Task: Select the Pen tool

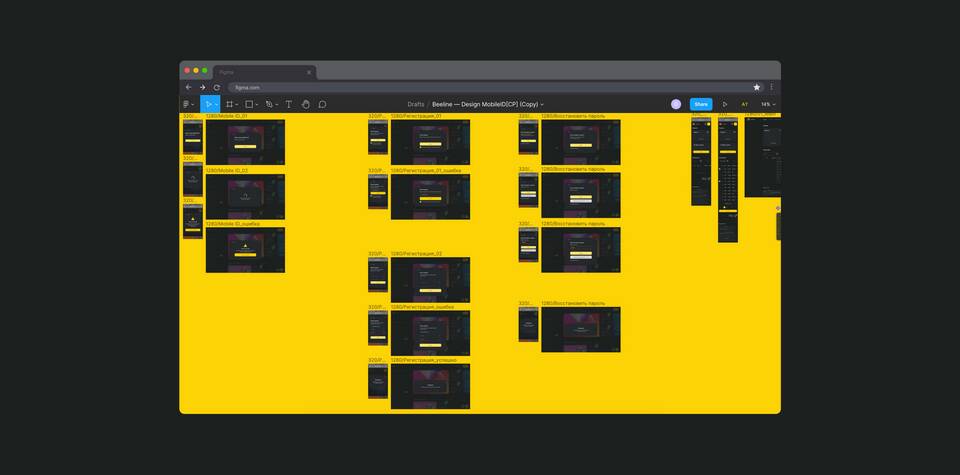Action: pyautogui.click(x=268, y=104)
